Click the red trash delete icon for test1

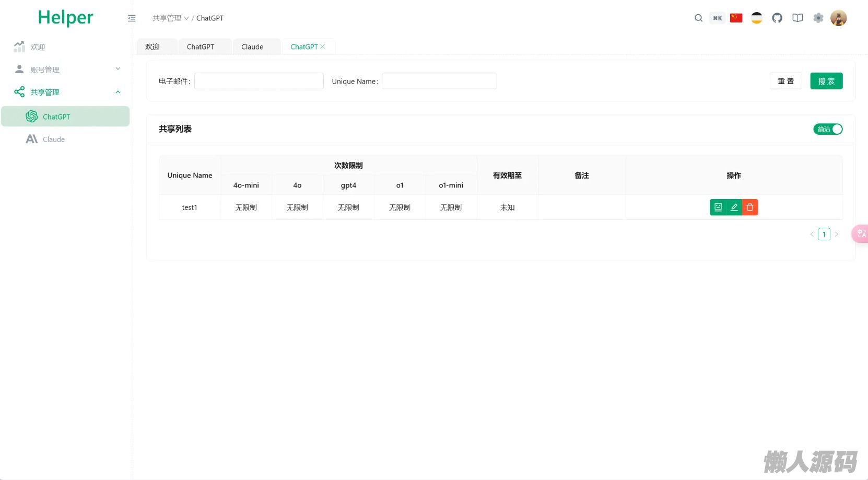coord(749,207)
